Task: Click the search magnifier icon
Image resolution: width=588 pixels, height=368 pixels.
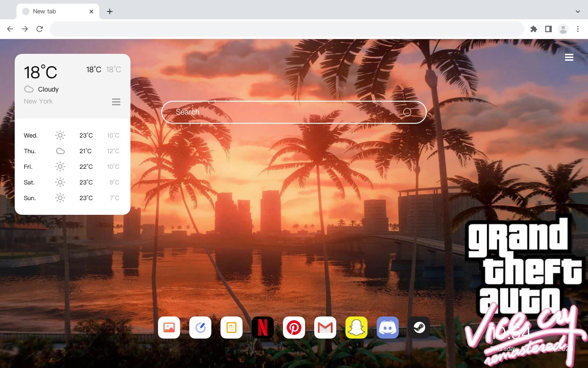Action: point(407,112)
